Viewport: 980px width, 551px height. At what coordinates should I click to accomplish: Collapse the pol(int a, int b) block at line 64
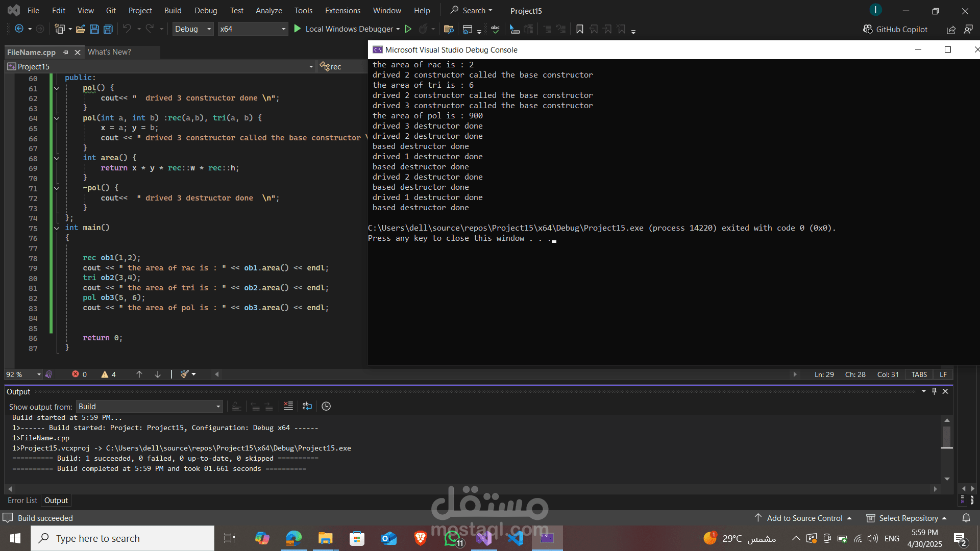click(x=57, y=118)
